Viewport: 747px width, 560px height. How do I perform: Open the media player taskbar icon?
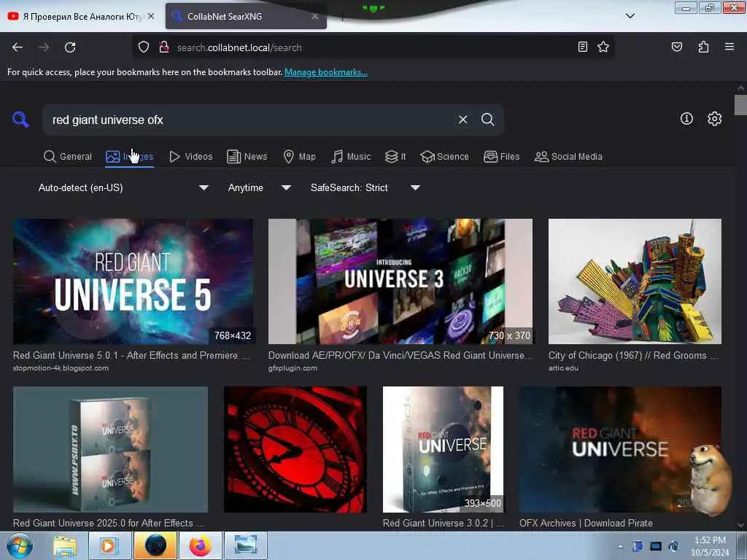click(x=109, y=545)
